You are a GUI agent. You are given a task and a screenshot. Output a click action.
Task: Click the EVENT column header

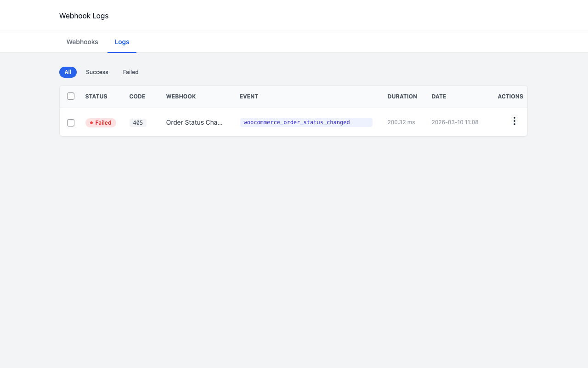point(249,97)
